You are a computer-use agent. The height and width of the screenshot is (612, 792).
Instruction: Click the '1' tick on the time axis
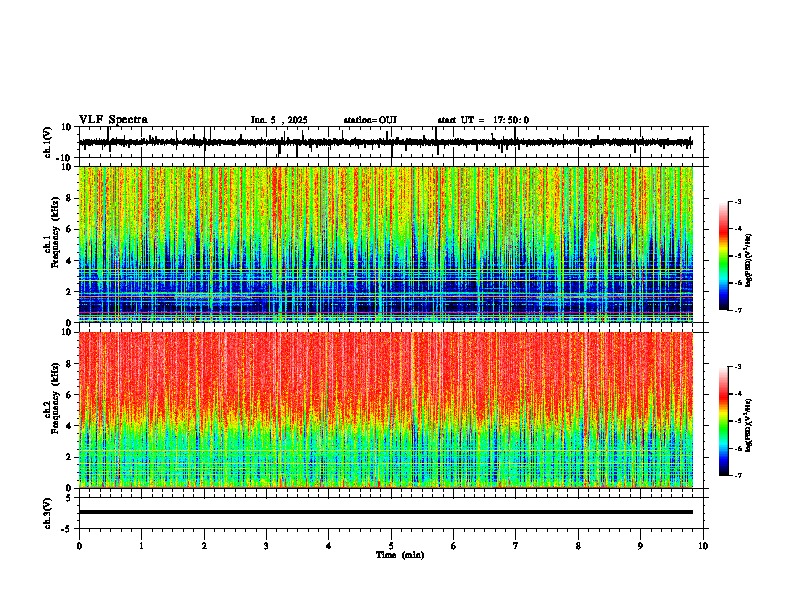coord(141,546)
